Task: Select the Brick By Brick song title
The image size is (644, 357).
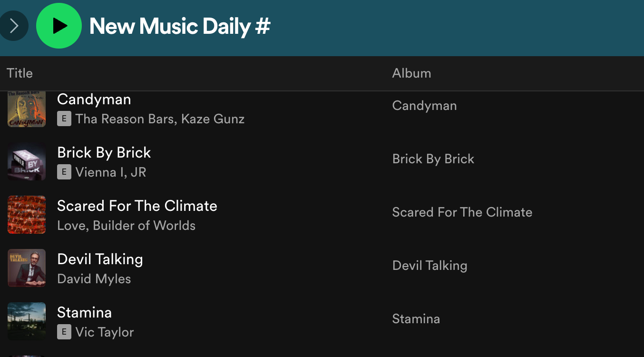Action: tap(104, 152)
